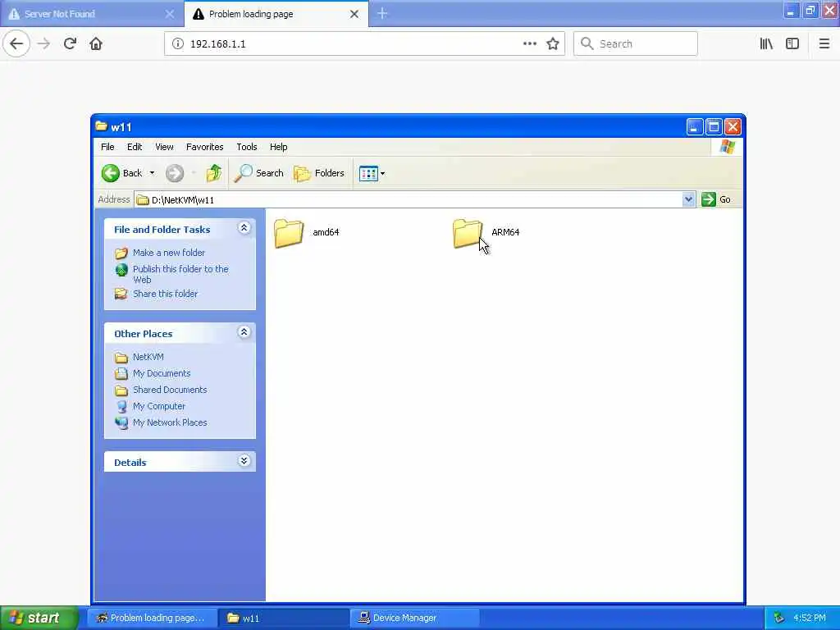
Task: Open Views dropdown in toolbar
Action: (372, 173)
